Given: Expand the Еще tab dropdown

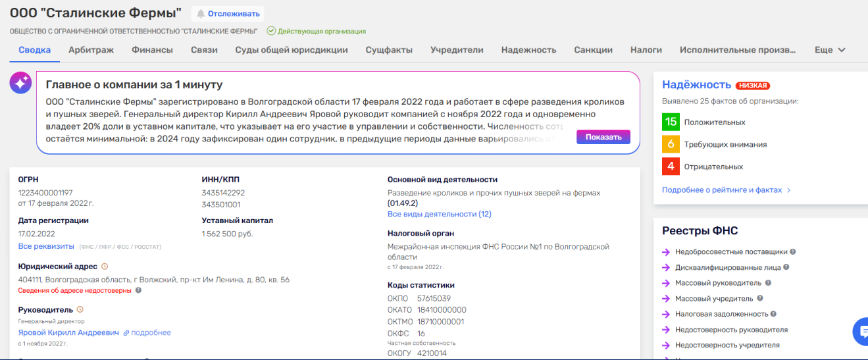Looking at the screenshot, I should click(830, 50).
